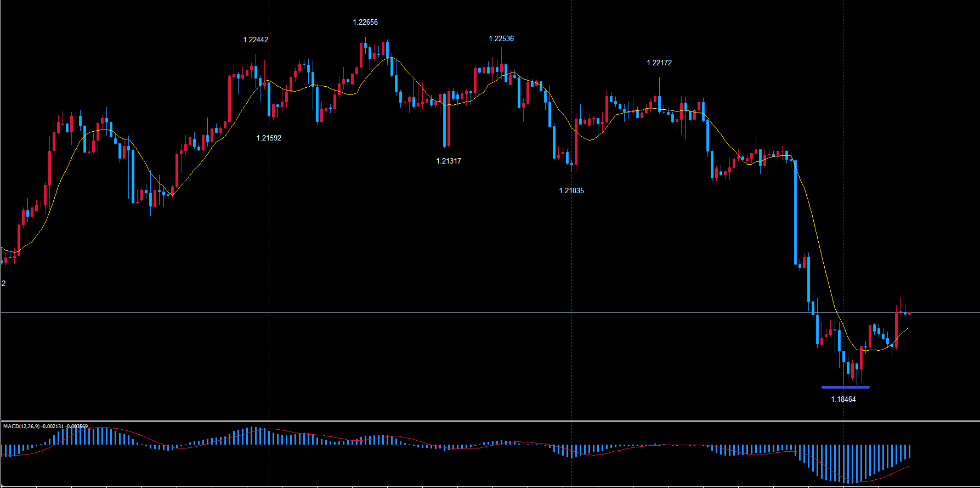Click the "2" label on left edge
The image size is (980, 488).
click(x=4, y=284)
